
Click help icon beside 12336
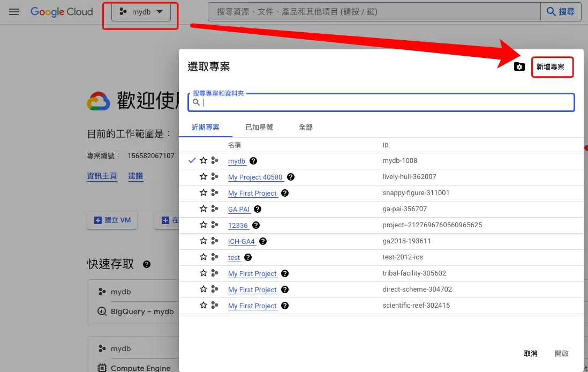256,225
